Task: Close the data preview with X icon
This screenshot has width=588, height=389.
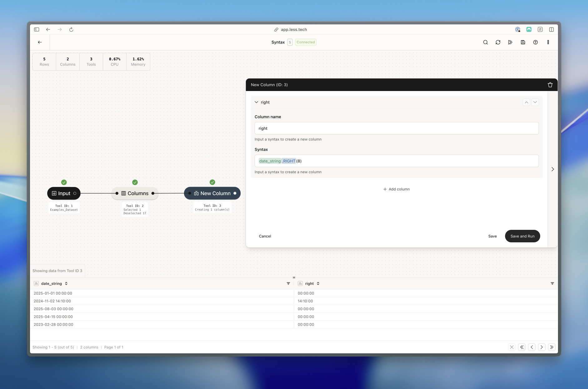Action: click(512, 347)
